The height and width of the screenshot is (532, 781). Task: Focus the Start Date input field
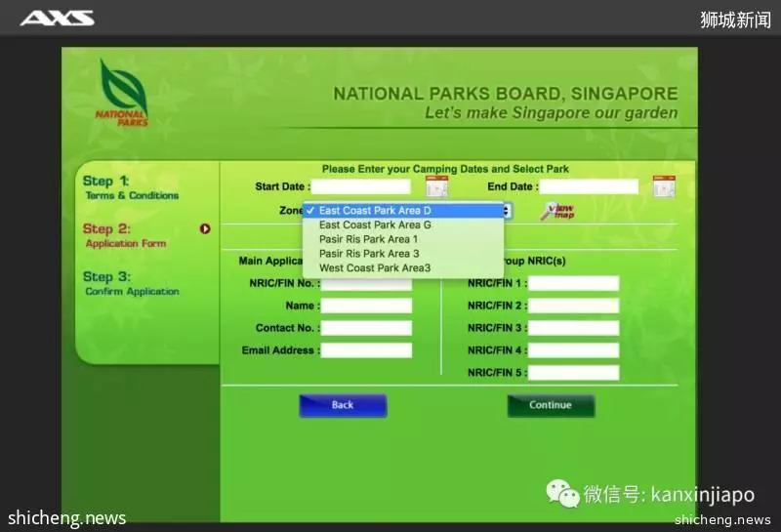tap(361, 186)
